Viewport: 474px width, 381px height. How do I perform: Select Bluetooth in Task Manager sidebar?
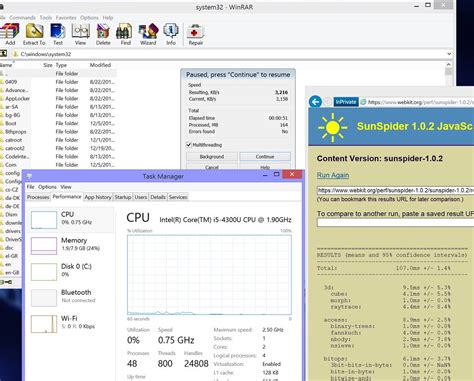(44, 298)
